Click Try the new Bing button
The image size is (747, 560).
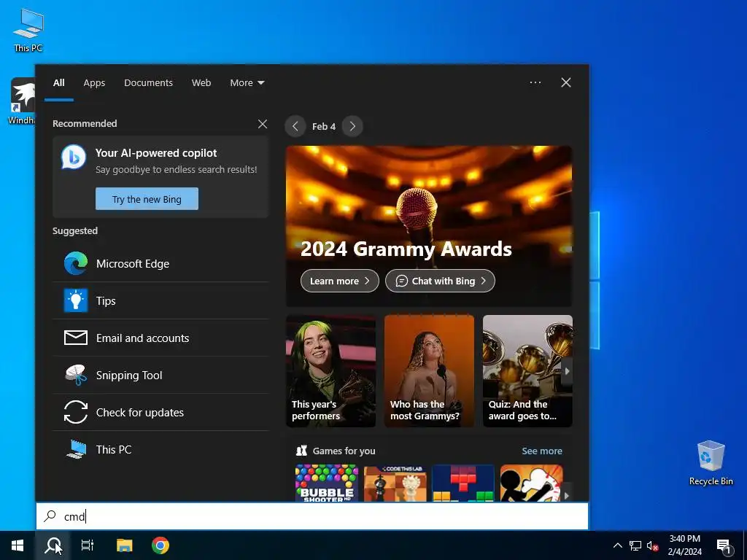click(147, 199)
